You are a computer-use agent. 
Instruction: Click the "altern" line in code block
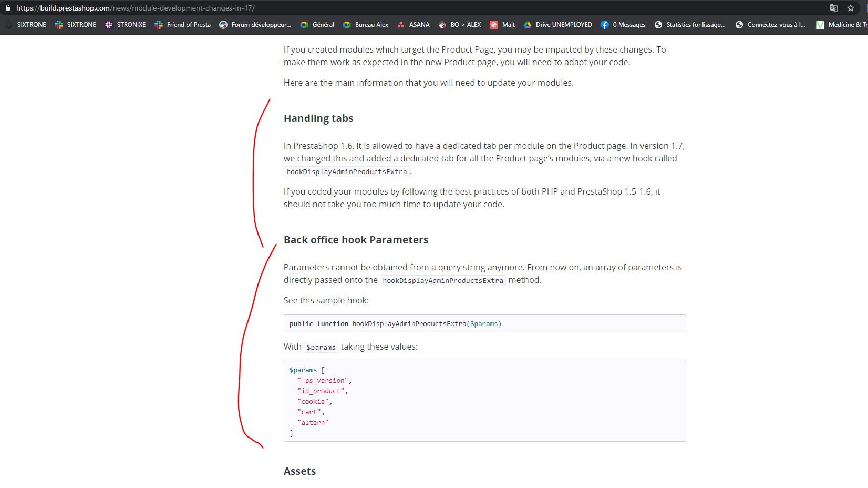click(313, 422)
